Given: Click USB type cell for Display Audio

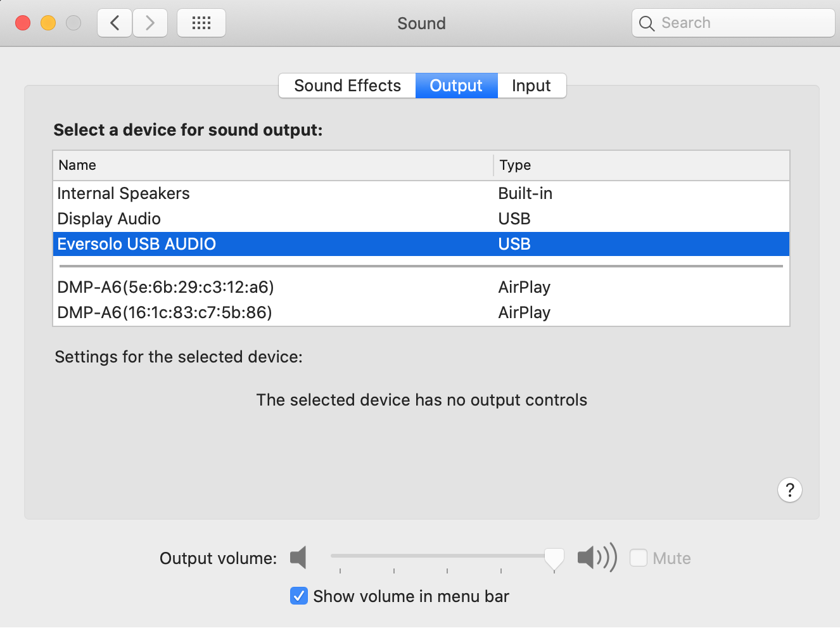Looking at the screenshot, I should pyautogui.click(x=514, y=219).
